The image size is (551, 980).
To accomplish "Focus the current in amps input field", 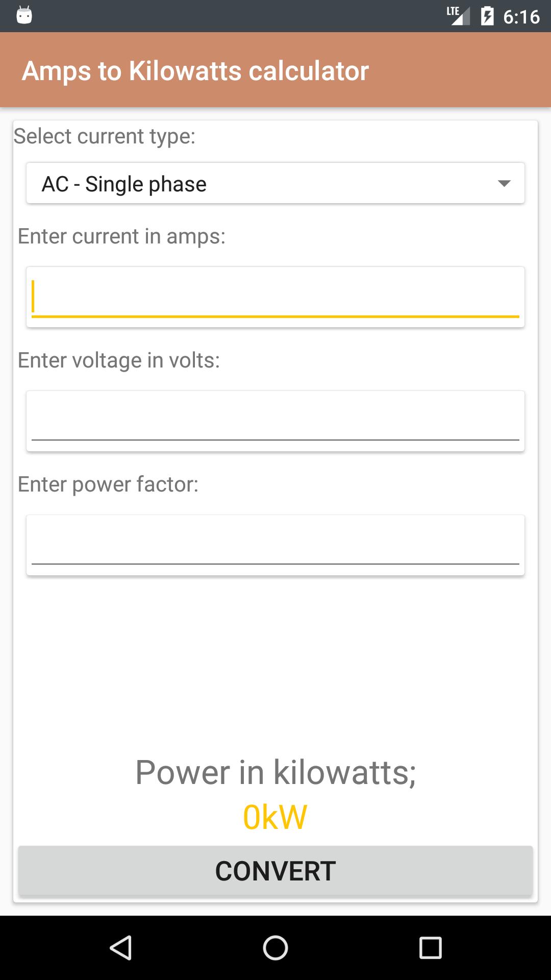I will [275, 297].
